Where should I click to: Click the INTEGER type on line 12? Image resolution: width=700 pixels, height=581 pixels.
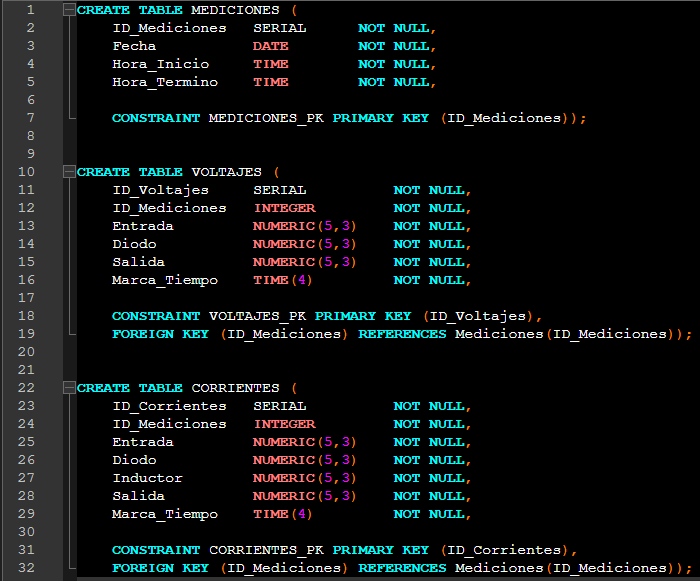284,208
